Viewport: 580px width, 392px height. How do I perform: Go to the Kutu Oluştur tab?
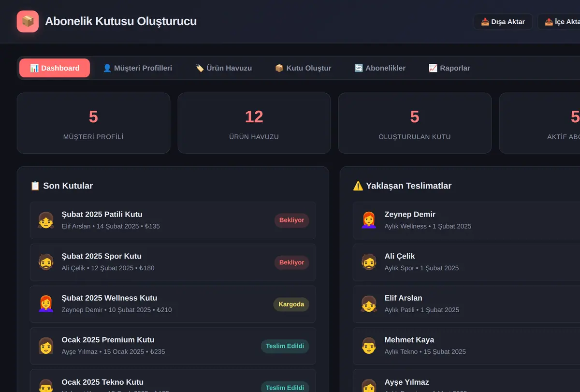click(x=303, y=68)
